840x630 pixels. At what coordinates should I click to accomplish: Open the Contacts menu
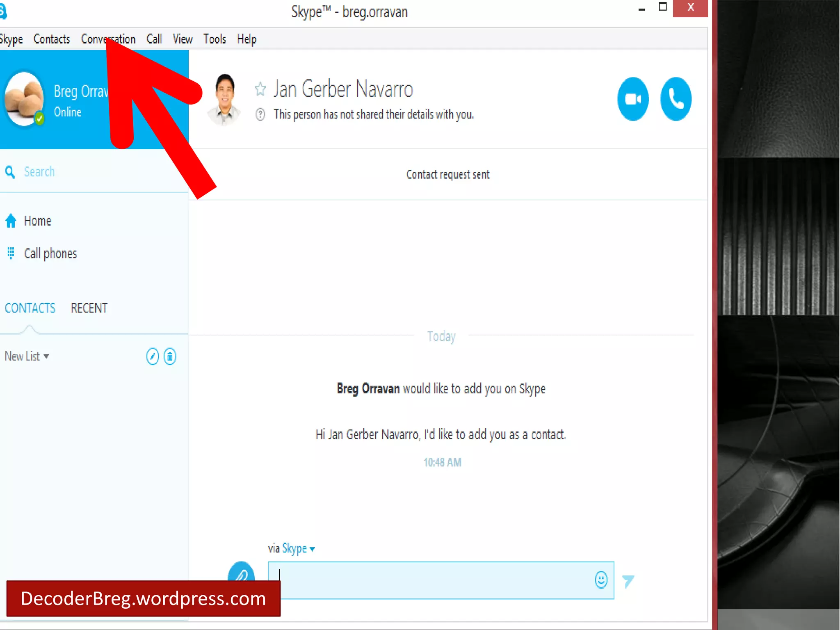52,39
